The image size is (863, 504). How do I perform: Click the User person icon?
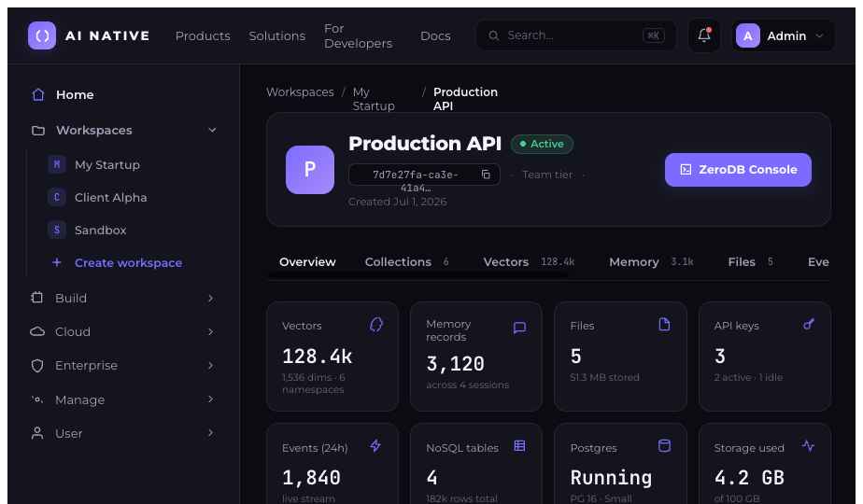click(36, 434)
